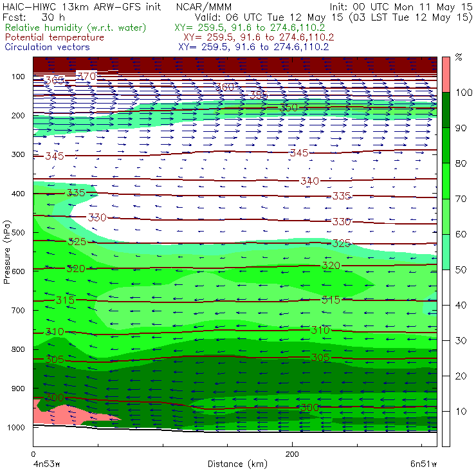Click the '700' pressure axis tick label
Screen dimensions: 476x476
click(18, 311)
